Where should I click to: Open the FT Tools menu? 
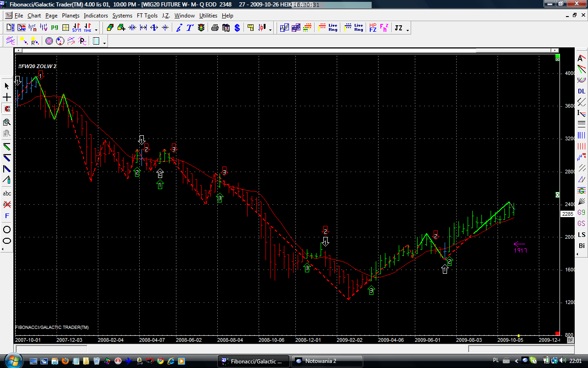[x=147, y=16]
